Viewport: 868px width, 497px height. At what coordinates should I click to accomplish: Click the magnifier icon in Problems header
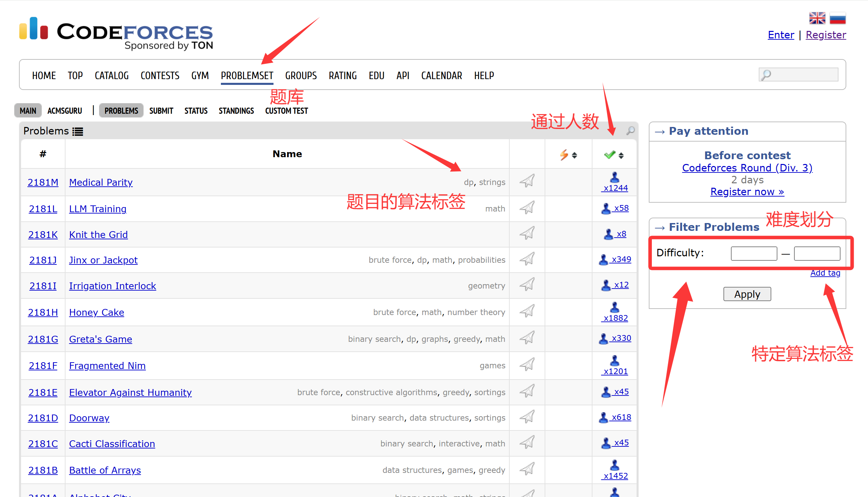tap(630, 131)
